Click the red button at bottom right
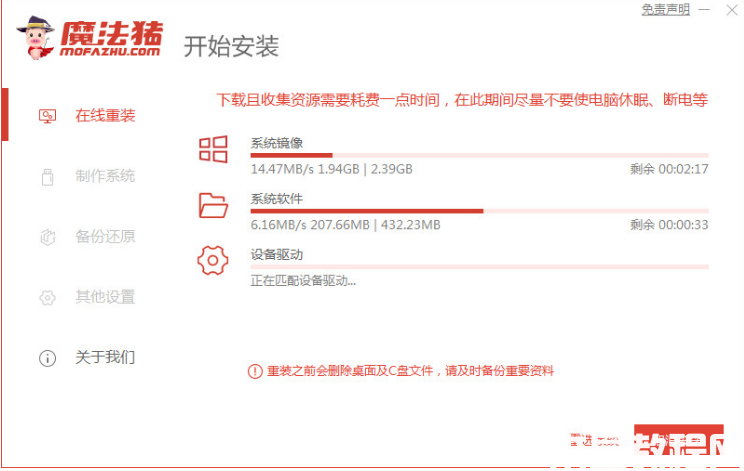The width and height of the screenshot is (744, 471). click(679, 440)
